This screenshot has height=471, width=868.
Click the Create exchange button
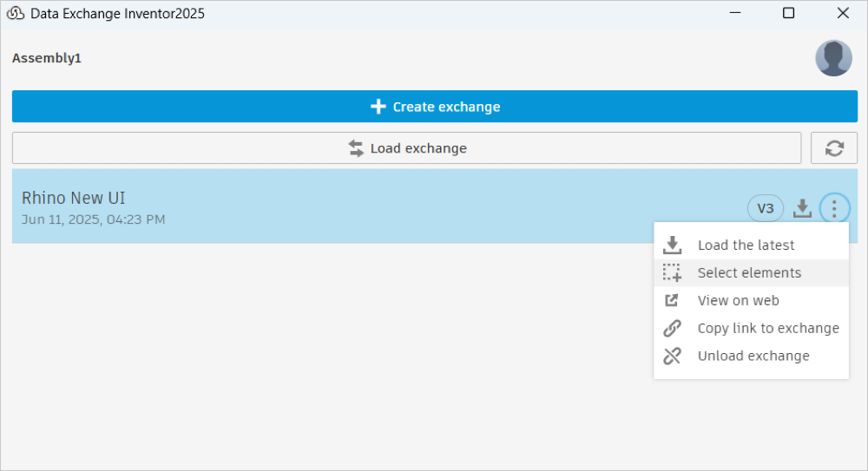click(435, 107)
